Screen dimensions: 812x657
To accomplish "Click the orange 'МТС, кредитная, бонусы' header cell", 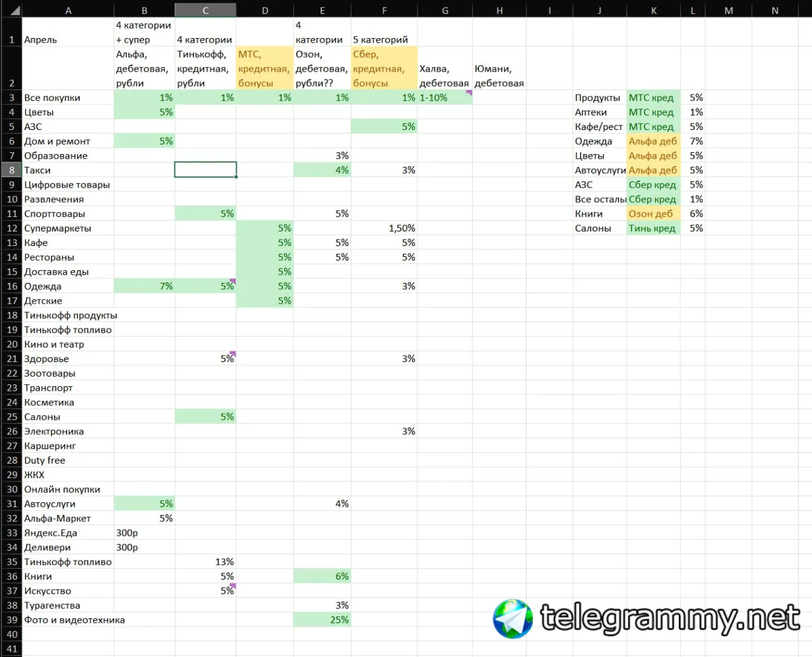I will [265, 68].
